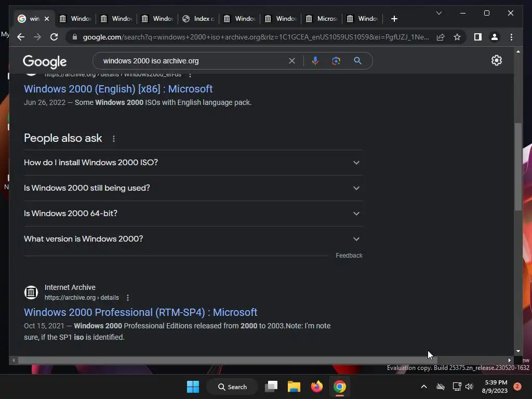This screenshot has height=399, width=532.
Task: Launch Firefox from taskbar
Action: click(316, 387)
